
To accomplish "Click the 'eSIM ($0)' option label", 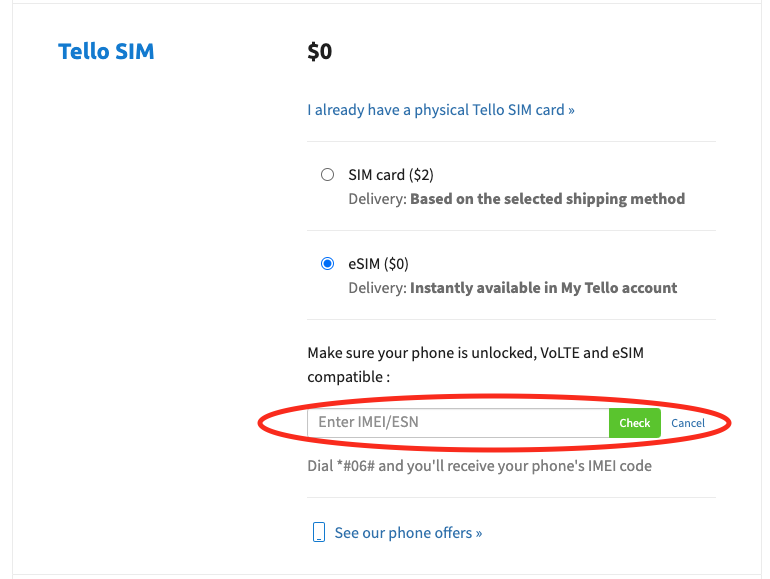I will [379, 264].
